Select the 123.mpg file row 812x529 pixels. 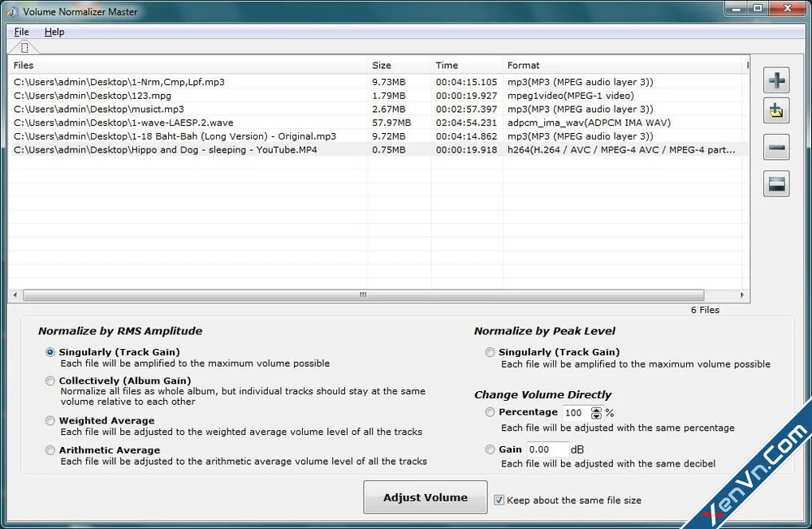pos(162,95)
